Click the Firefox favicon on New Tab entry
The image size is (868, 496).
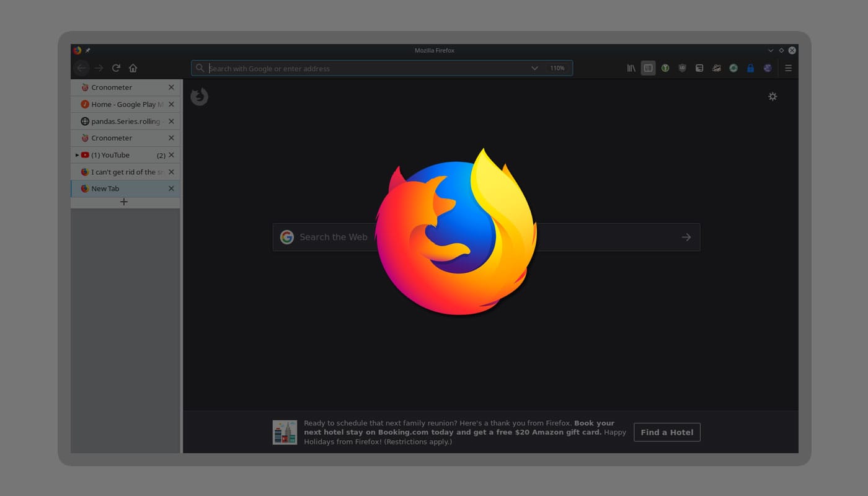[85, 188]
